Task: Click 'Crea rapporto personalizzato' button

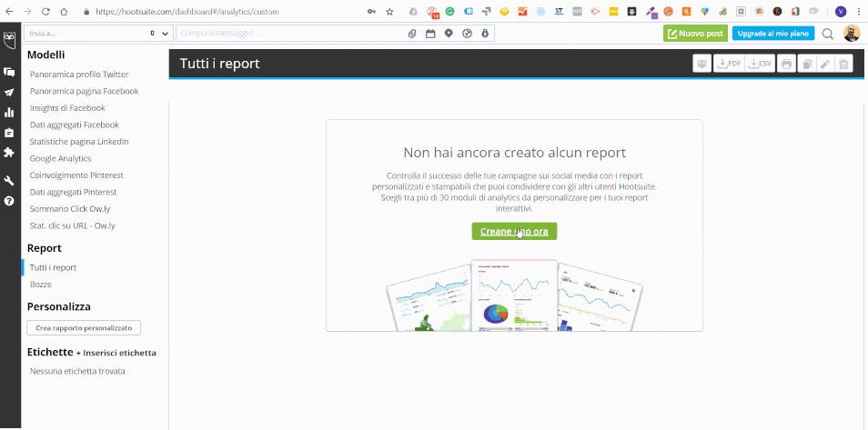Action: tap(84, 327)
